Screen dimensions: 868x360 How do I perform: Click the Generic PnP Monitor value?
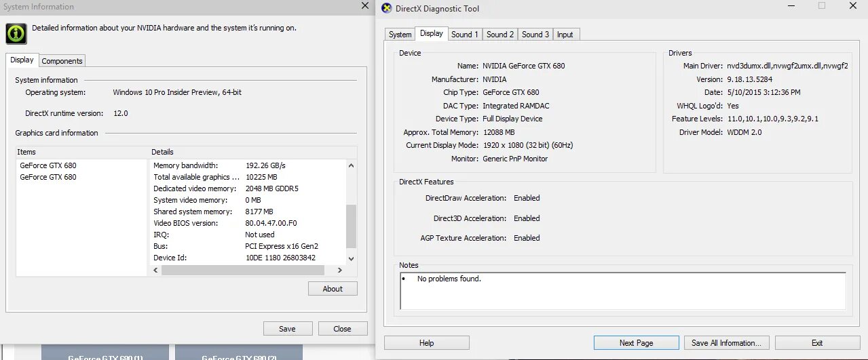pyautogui.click(x=515, y=159)
